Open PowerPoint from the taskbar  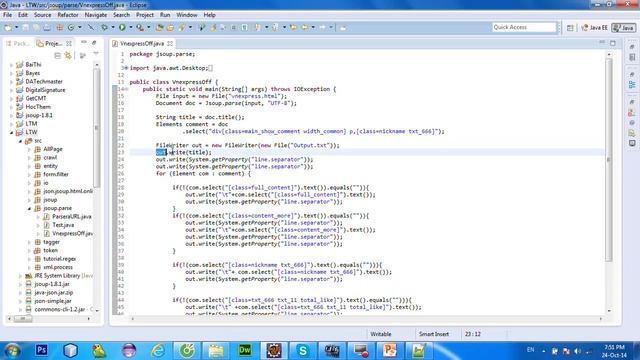[390, 350]
